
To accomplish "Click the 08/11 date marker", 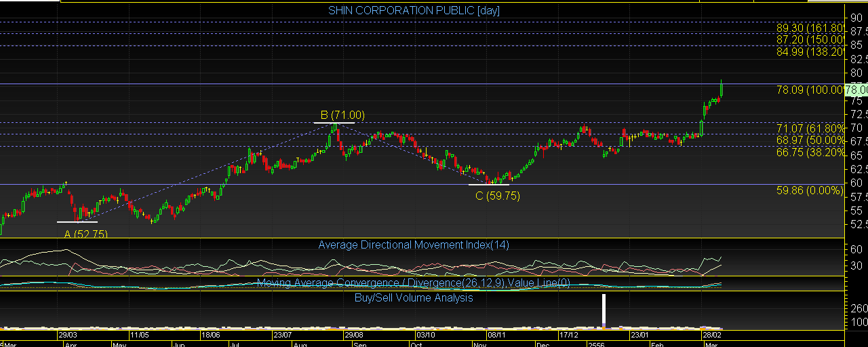I will pos(497,335).
